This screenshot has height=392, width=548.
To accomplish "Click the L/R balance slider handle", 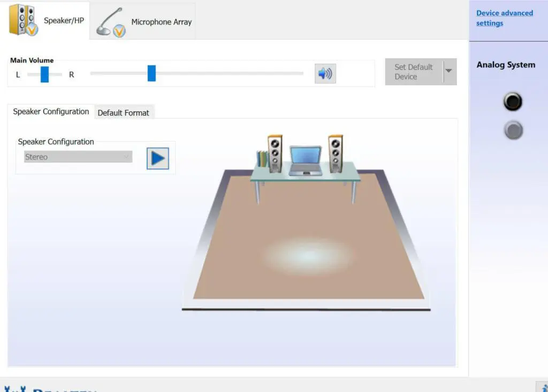I will (x=44, y=74).
